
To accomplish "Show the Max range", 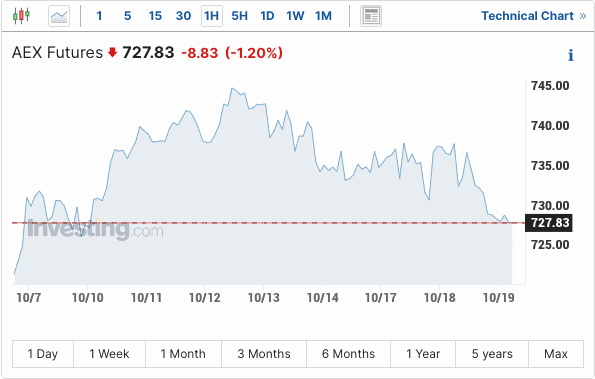I will click(x=556, y=354).
